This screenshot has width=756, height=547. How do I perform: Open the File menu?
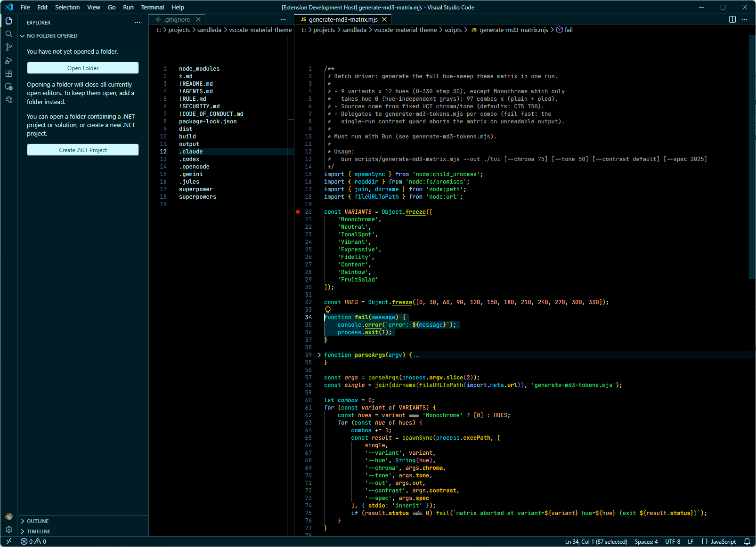pyautogui.click(x=25, y=7)
